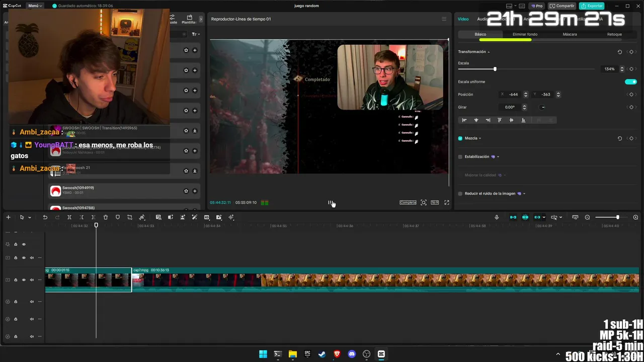Image resolution: width=644 pixels, height=362 pixels.
Task: Click the marker shield icon
Action: pyautogui.click(x=118, y=217)
